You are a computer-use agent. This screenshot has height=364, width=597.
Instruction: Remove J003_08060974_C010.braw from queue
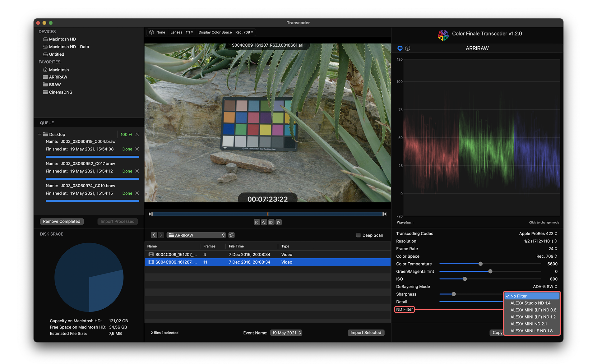pyautogui.click(x=137, y=193)
